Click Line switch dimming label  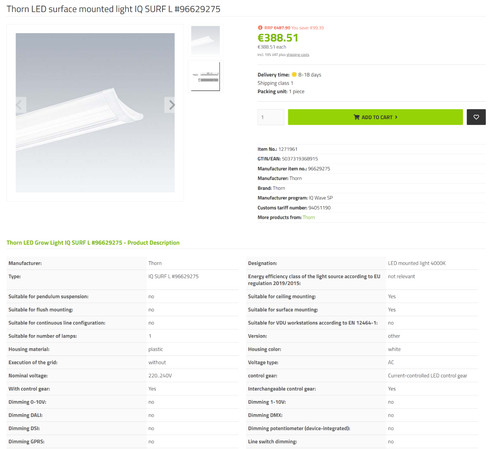(272, 442)
